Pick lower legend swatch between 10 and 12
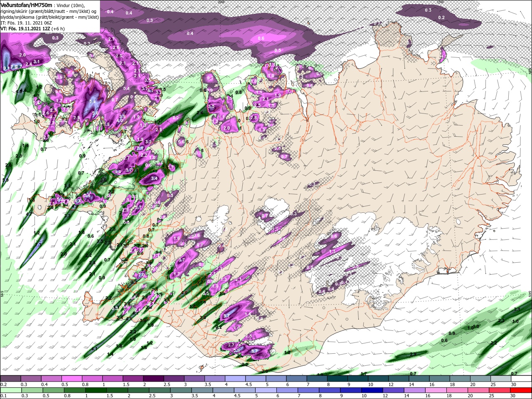This screenshot has height=399, width=532. 373,390
